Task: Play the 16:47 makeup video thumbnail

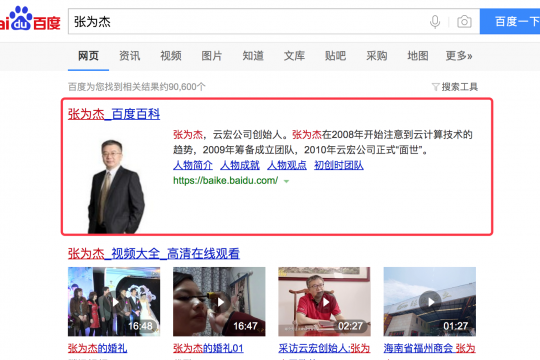Action: (219, 301)
